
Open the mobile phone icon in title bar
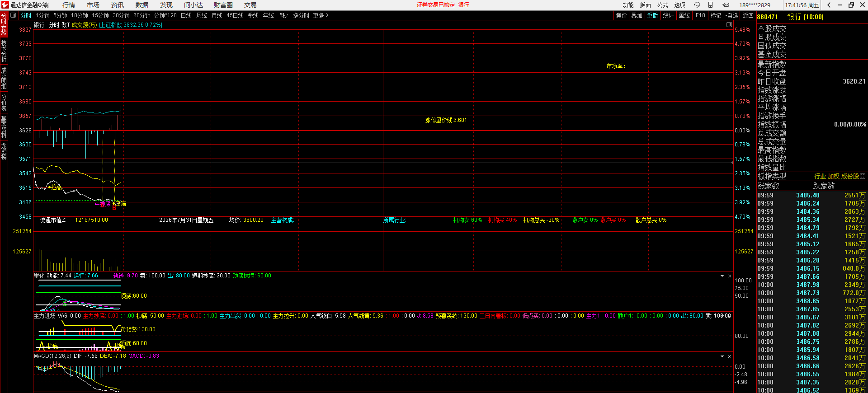[710, 5]
